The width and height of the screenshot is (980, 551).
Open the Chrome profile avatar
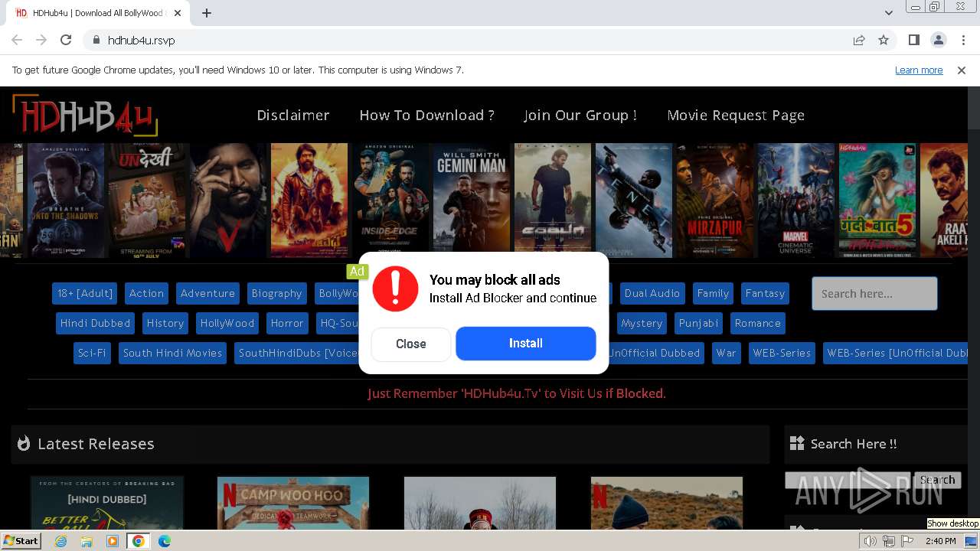pos(938,40)
